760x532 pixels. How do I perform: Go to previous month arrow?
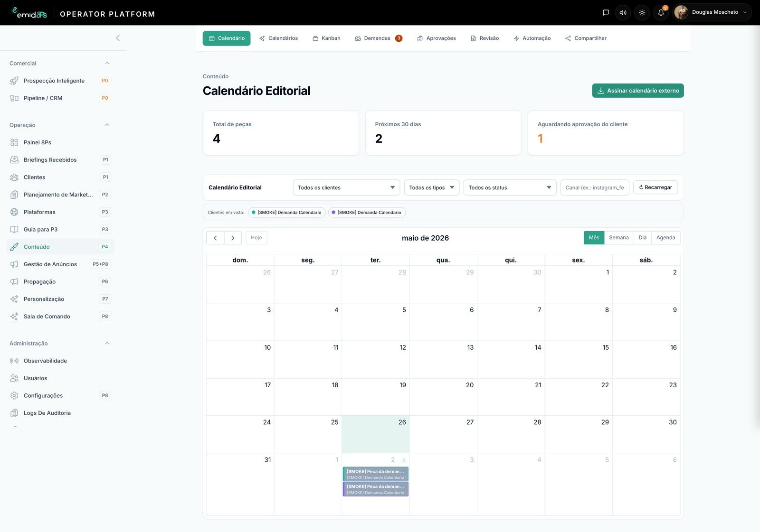pos(215,238)
